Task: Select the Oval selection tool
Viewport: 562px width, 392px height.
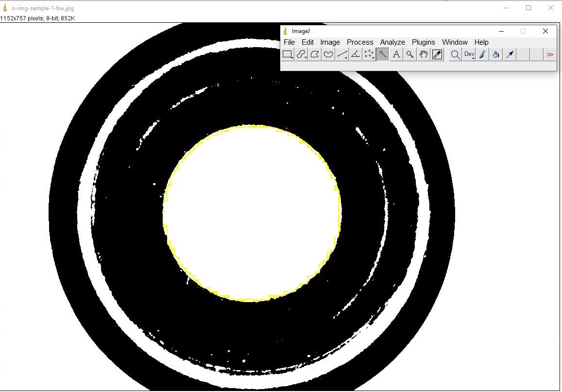Action: 301,54
